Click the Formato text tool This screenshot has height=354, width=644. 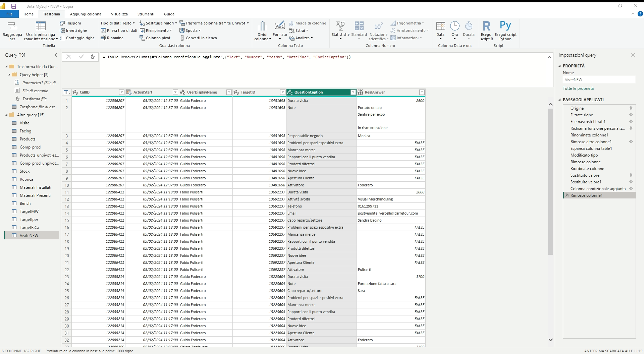coord(280,31)
